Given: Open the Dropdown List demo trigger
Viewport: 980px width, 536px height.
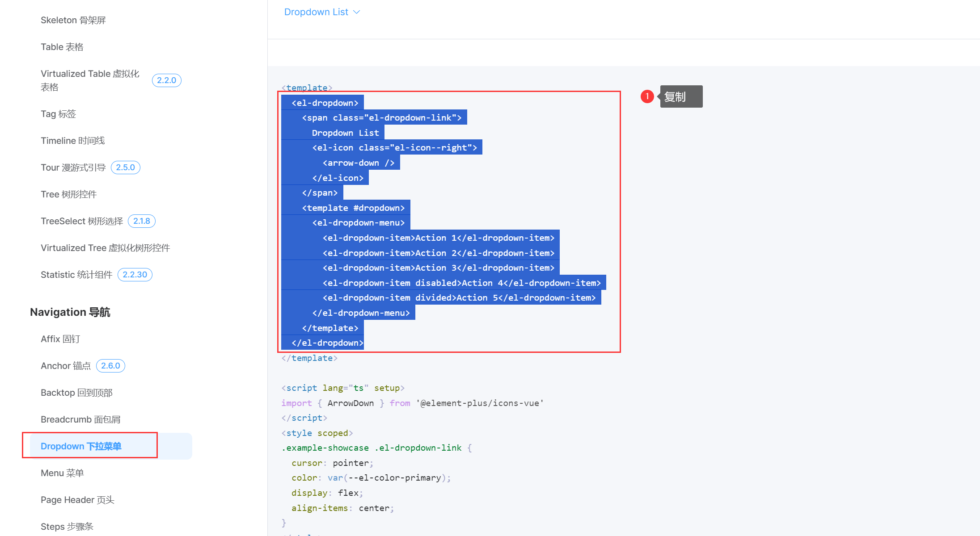Looking at the screenshot, I should (x=322, y=12).
